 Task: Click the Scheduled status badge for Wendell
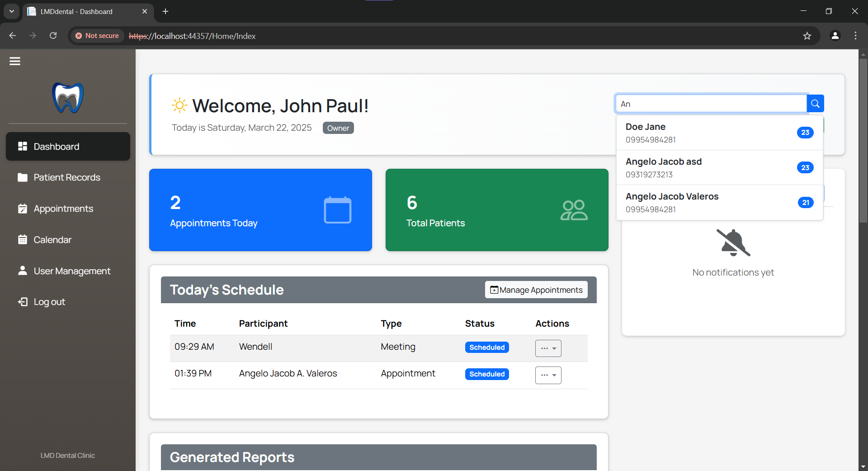[486, 347]
